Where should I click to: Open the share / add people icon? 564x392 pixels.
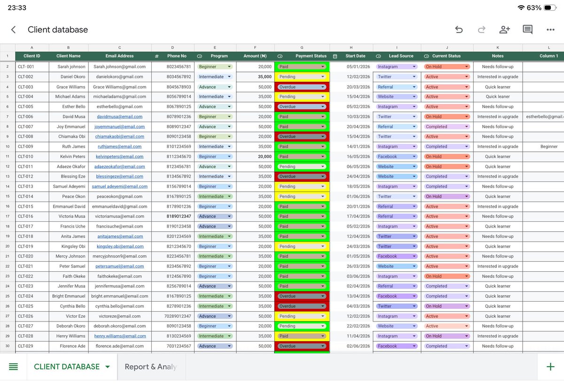[x=504, y=30]
